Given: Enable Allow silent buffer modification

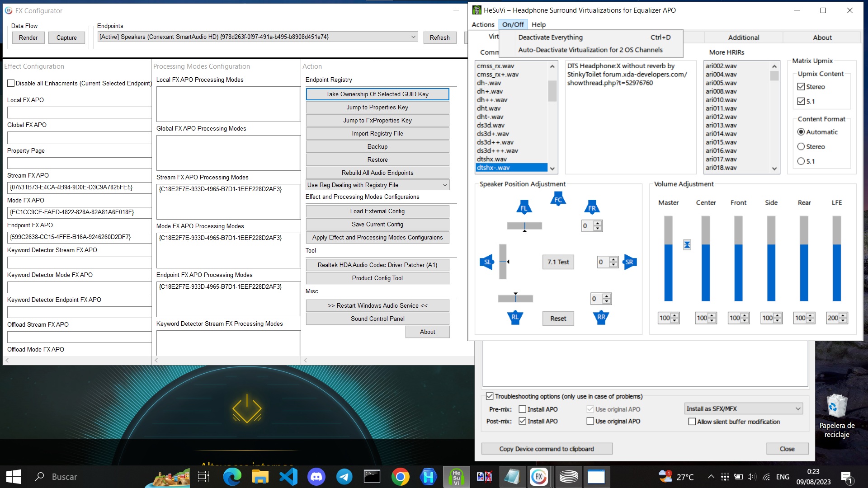Looking at the screenshot, I should [x=692, y=422].
